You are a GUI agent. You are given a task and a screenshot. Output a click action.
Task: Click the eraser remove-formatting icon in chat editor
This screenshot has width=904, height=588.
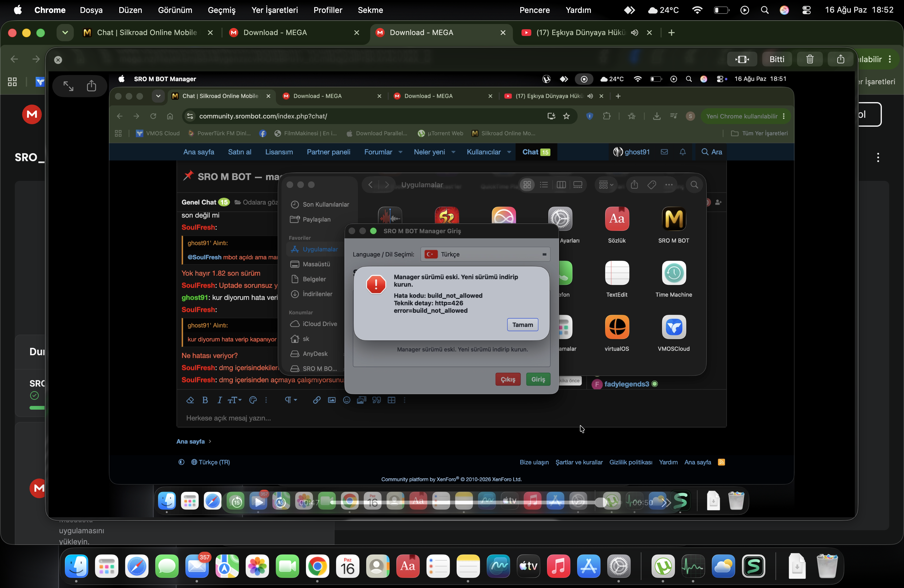tap(190, 400)
